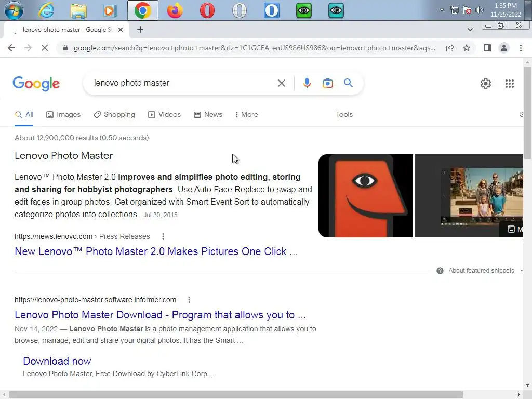Switch to Images results tab
The width and height of the screenshot is (532, 399).
(63, 115)
